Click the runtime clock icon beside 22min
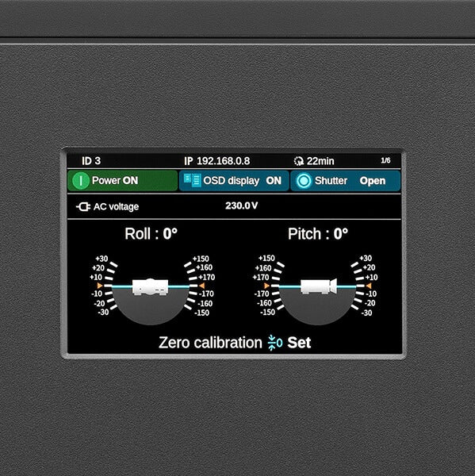 point(299,161)
